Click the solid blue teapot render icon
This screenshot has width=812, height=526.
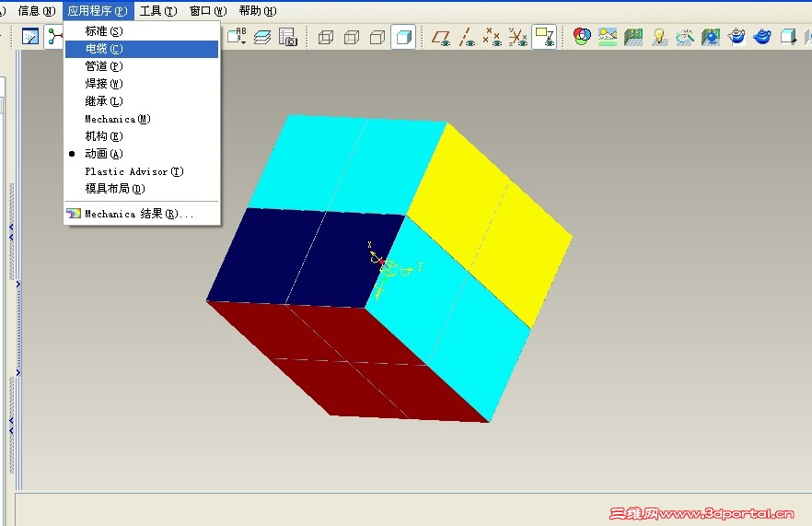coord(761,37)
